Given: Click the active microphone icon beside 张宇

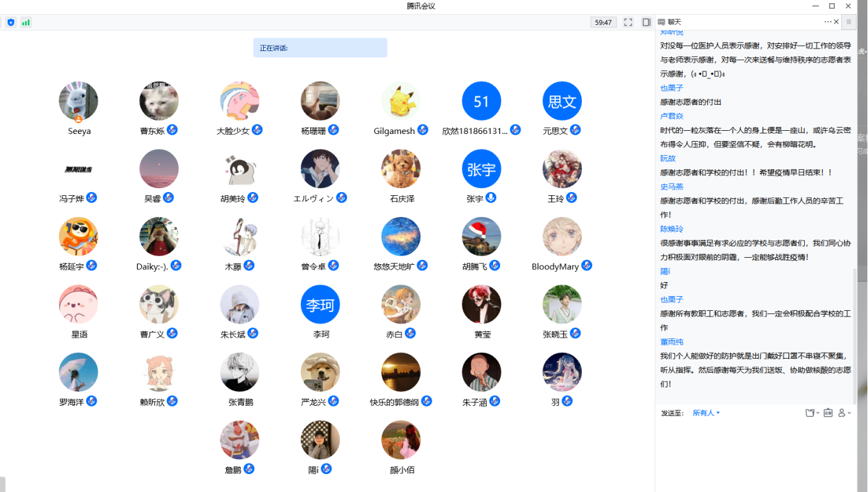Looking at the screenshot, I should [x=491, y=198].
